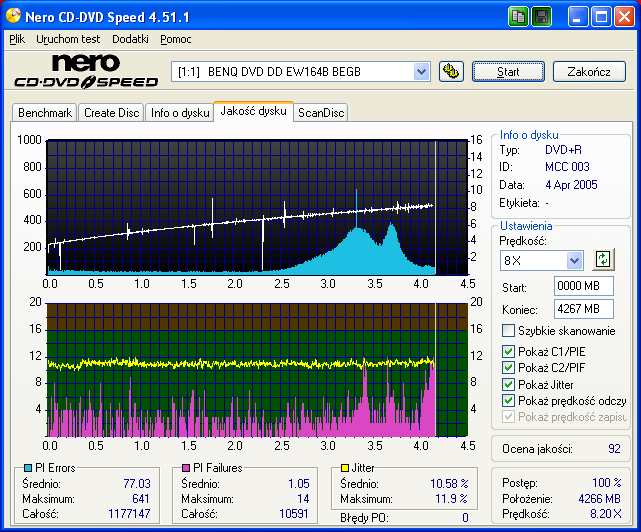Click the refresh speed icon beside 8X
The width and height of the screenshot is (641, 532).
coord(603,260)
